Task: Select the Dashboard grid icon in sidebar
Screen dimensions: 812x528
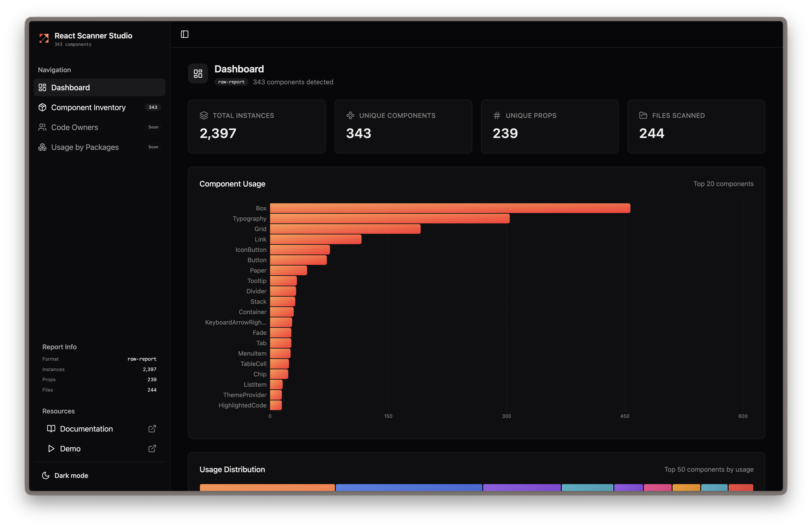Action: point(42,87)
